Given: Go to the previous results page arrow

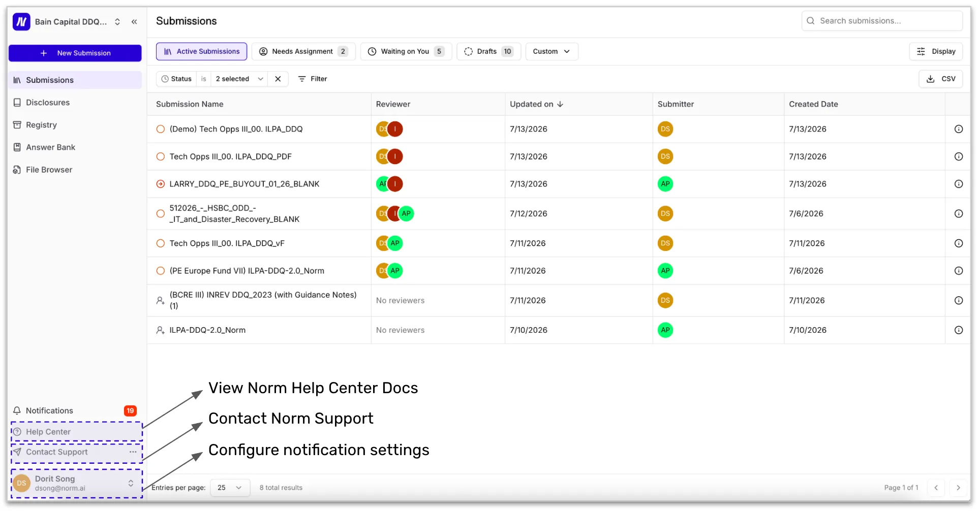Looking at the screenshot, I should point(936,488).
